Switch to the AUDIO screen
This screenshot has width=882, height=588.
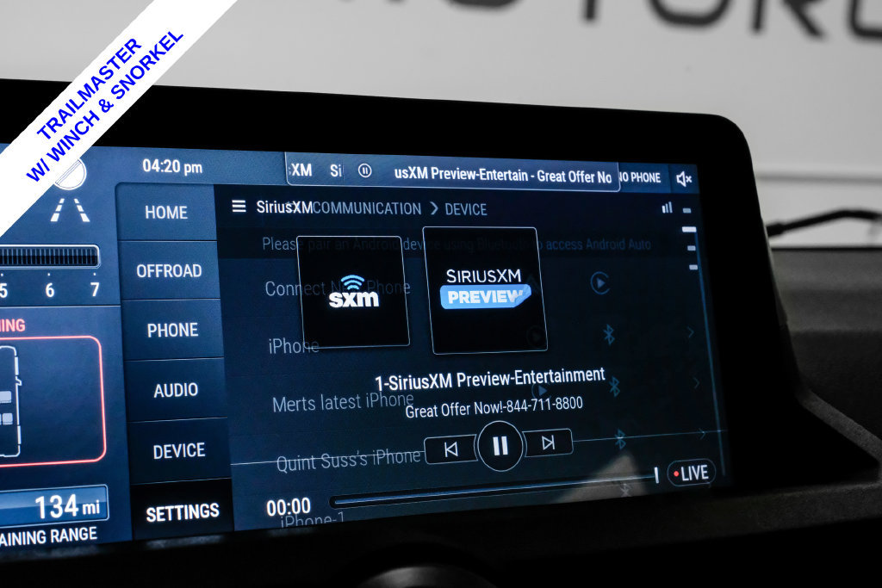coord(176,390)
